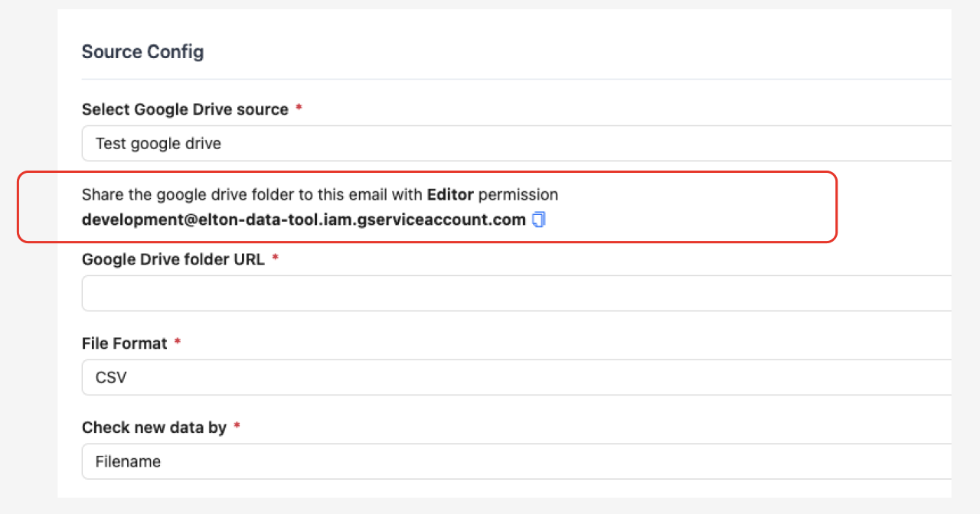The width and height of the screenshot is (980, 514).
Task: Click the required asterisk beside Google Drive folder URL
Action: [275, 259]
